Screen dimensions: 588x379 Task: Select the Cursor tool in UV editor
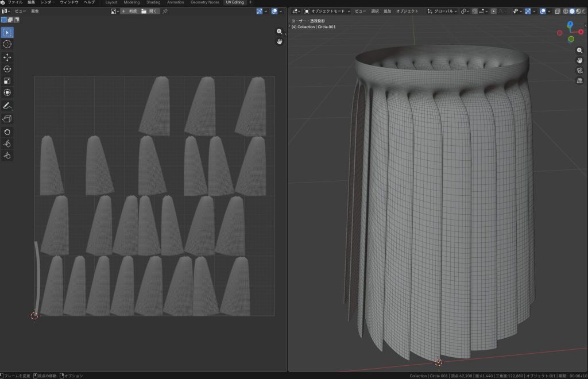click(7, 44)
